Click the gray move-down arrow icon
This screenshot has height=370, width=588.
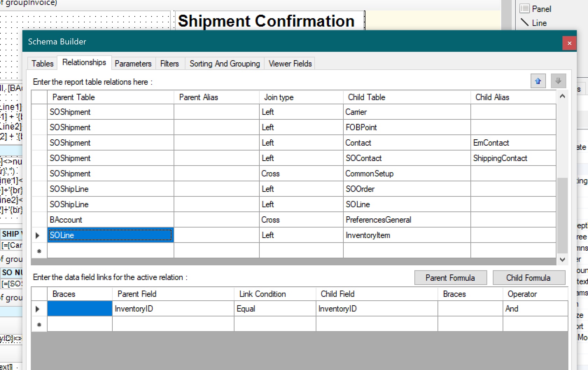pyautogui.click(x=558, y=81)
